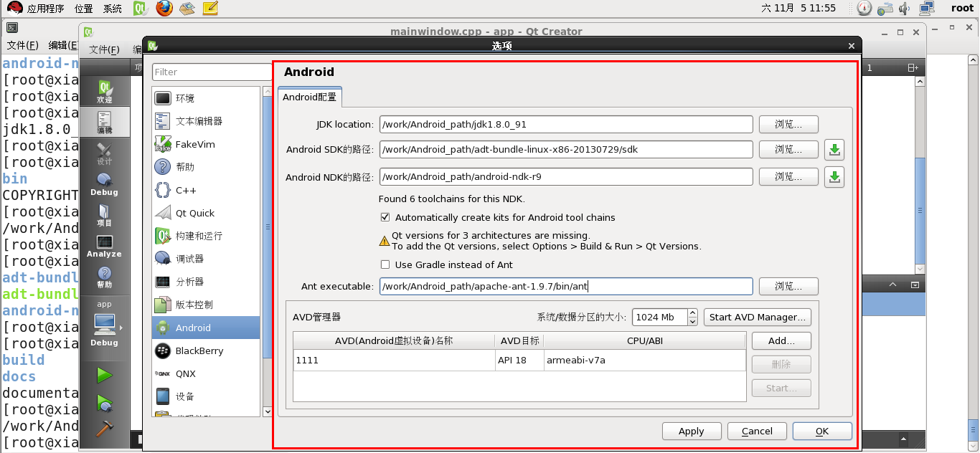This screenshot has height=453, width=980.
Task: Open the Analyze mode
Action: tap(105, 246)
